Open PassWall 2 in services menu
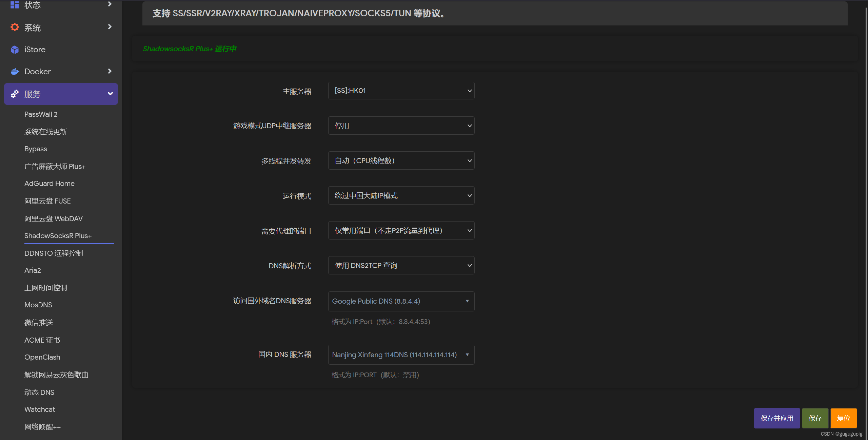The image size is (868, 440). 41,114
